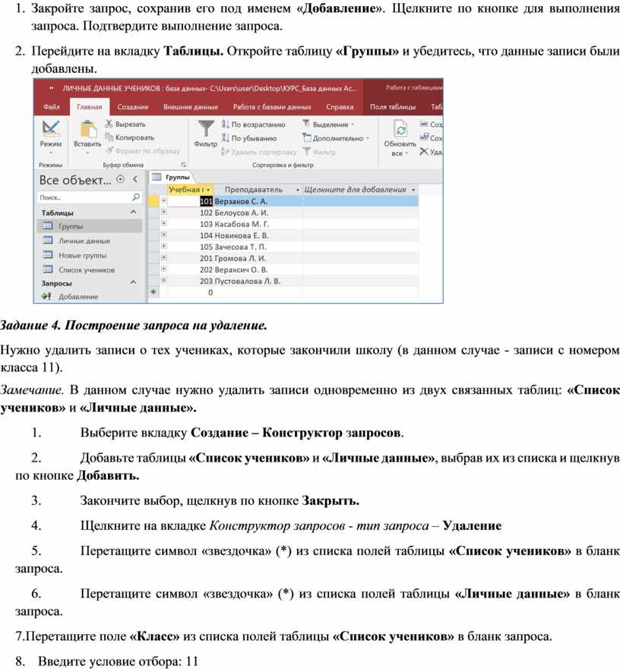Image resolution: width=620 pixels, height=672 pixels.
Task: Switch to Работа с базами данных tab
Action: click(272, 107)
